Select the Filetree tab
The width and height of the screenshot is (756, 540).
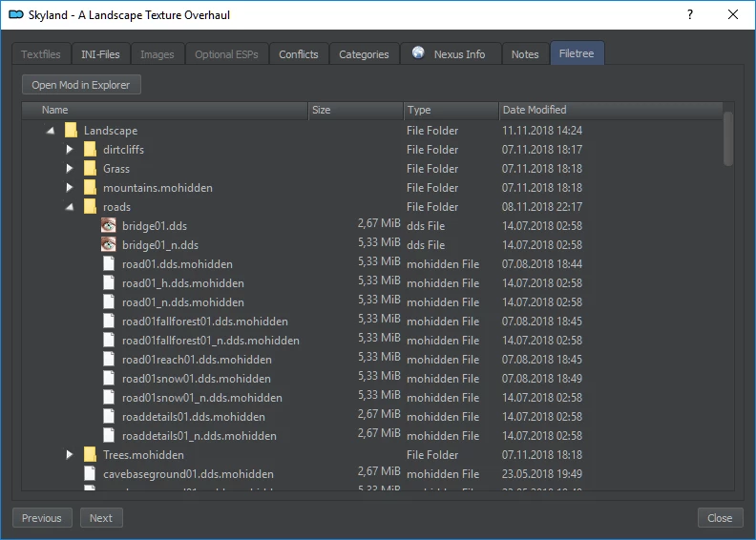tap(577, 53)
